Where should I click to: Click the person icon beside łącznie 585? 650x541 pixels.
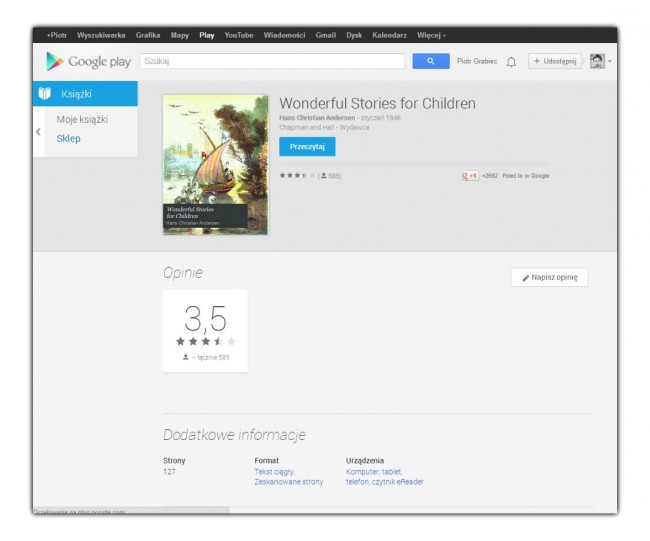(x=186, y=357)
